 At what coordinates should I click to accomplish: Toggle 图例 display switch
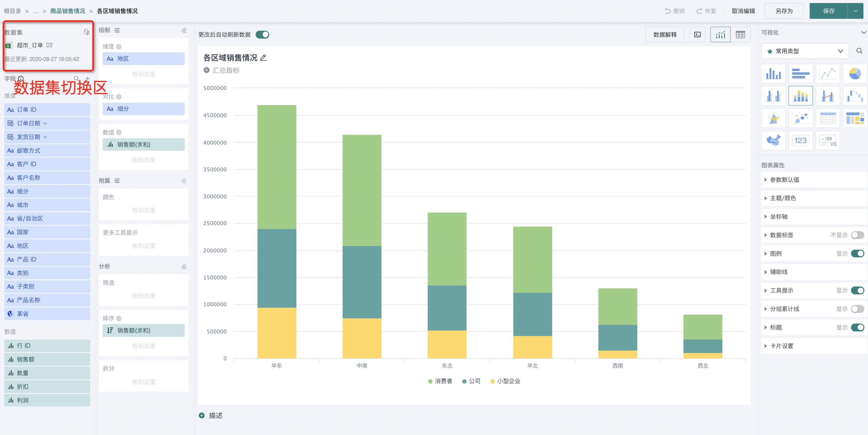coord(857,254)
